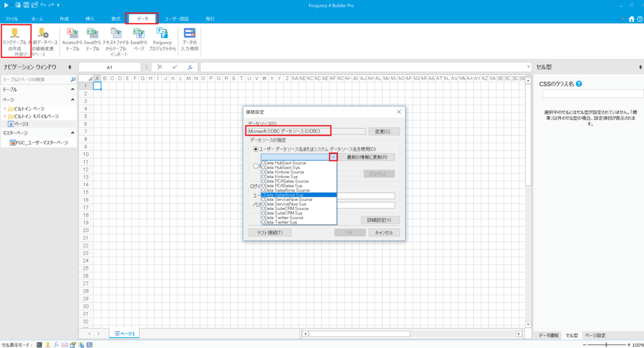
Task: Collapse the マスターページ section
Action: [72, 133]
